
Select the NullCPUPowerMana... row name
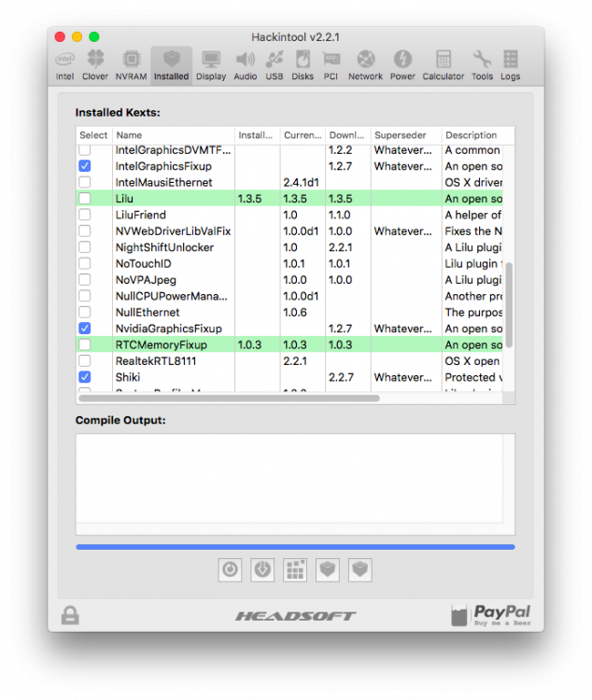click(x=172, y=296)
